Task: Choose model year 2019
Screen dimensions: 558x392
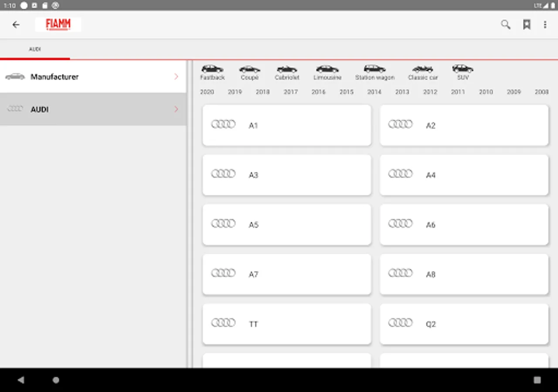Action: click(235, 92)
